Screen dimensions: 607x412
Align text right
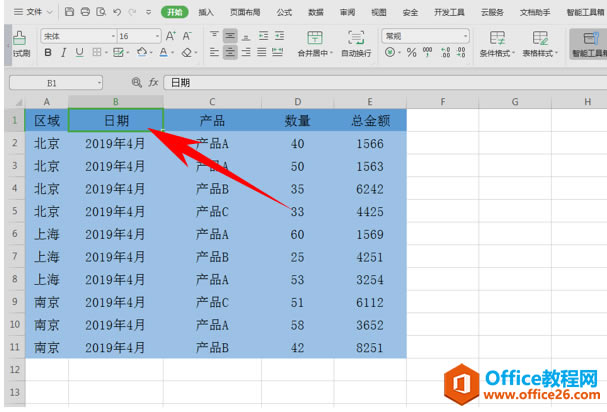pos(246,52)
